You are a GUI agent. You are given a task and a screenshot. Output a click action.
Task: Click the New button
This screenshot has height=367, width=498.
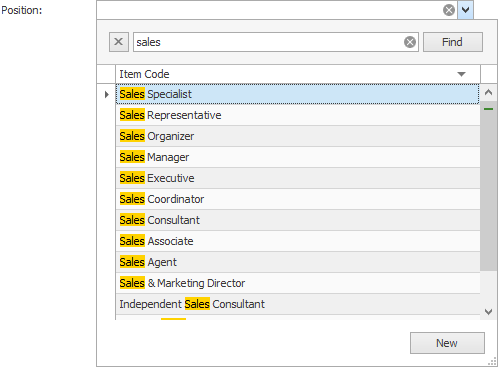click(x=447, y=343)
